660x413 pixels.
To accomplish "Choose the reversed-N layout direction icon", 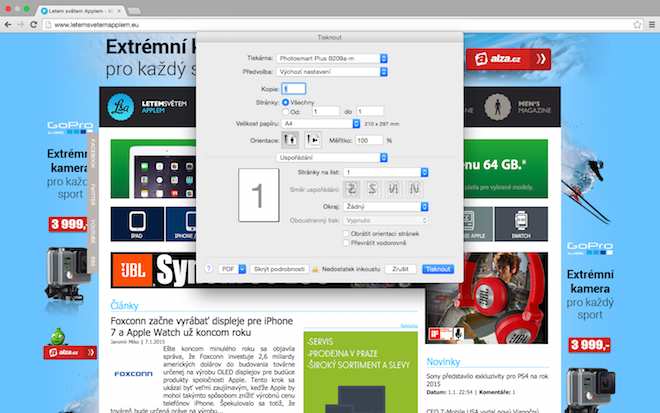I will coord(393,189).
